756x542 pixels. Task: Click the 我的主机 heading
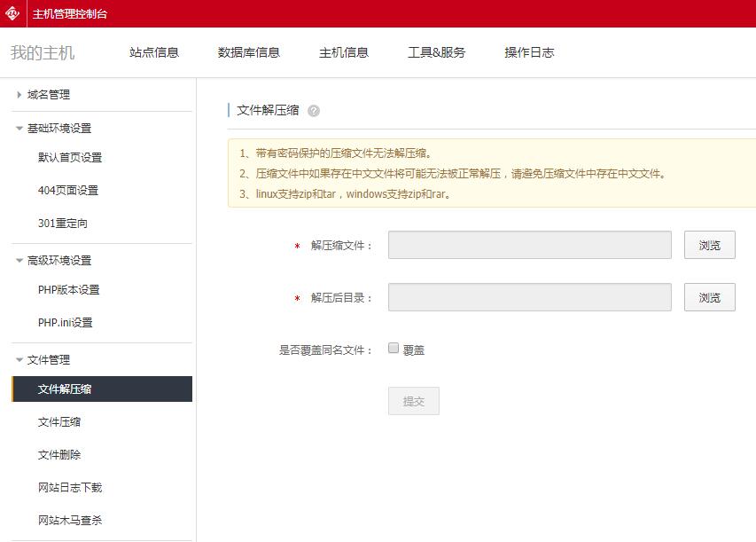[43, 52]
